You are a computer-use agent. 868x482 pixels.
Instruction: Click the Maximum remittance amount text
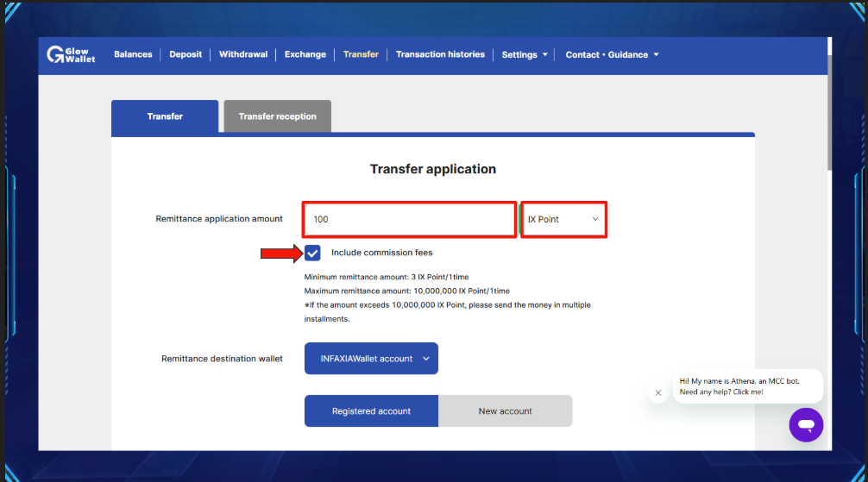coord(407,291)
